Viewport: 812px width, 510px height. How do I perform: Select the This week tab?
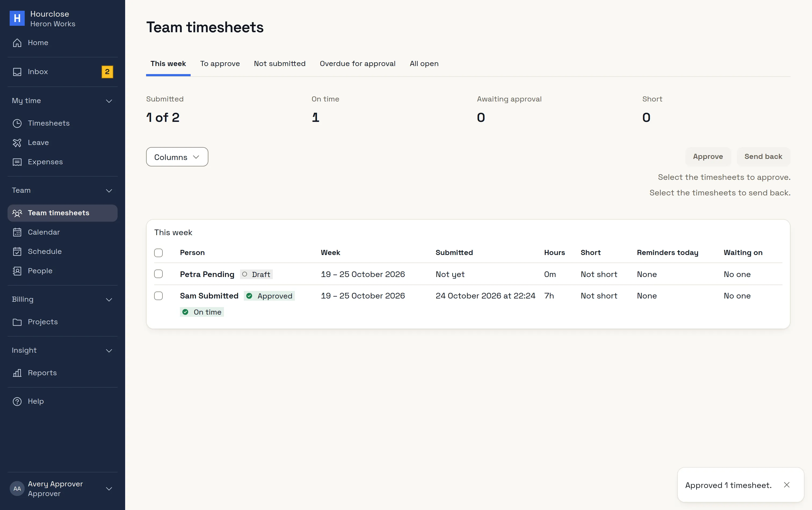click(x=168, y=64)
